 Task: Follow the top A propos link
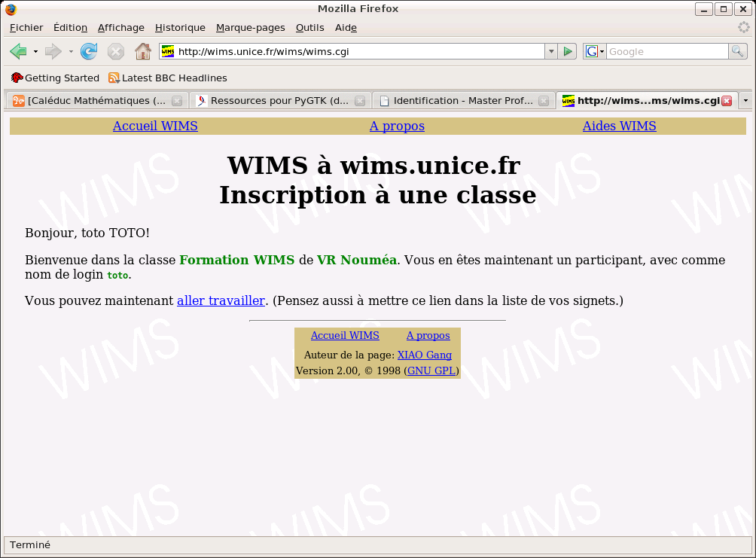397,126
